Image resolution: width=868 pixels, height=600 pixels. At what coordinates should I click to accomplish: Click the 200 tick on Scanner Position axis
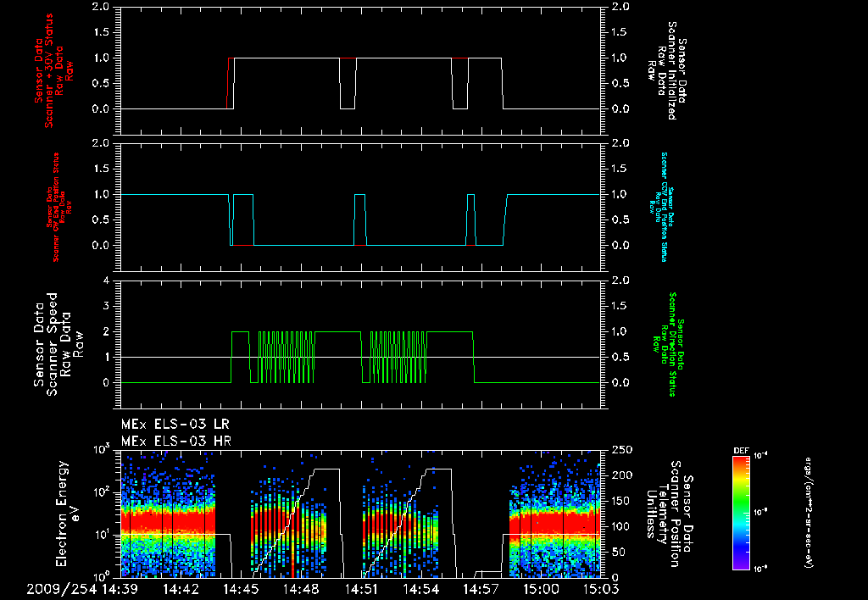[x=622, y=475]
